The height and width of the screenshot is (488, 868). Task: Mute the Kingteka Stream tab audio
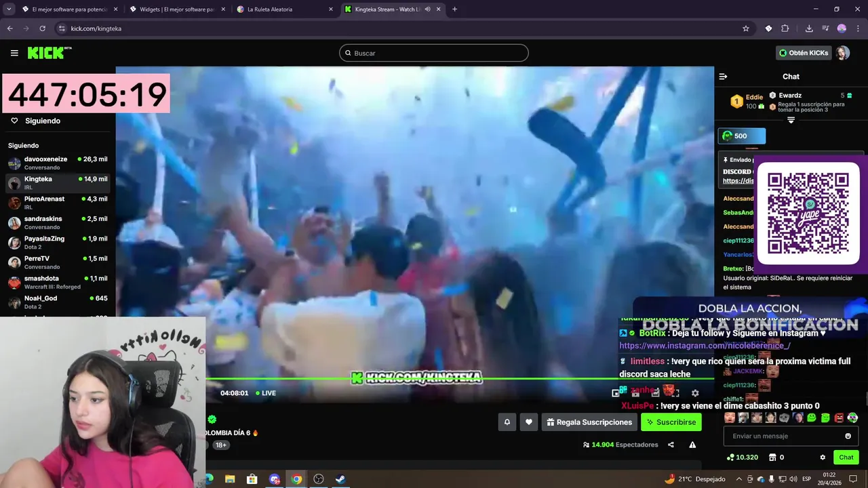click(x=428, y=9)
